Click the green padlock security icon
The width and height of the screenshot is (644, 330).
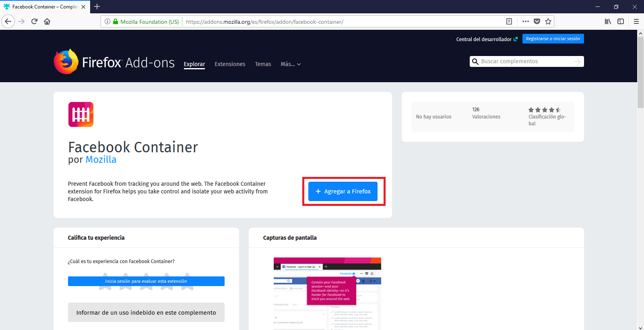point(116,22)
